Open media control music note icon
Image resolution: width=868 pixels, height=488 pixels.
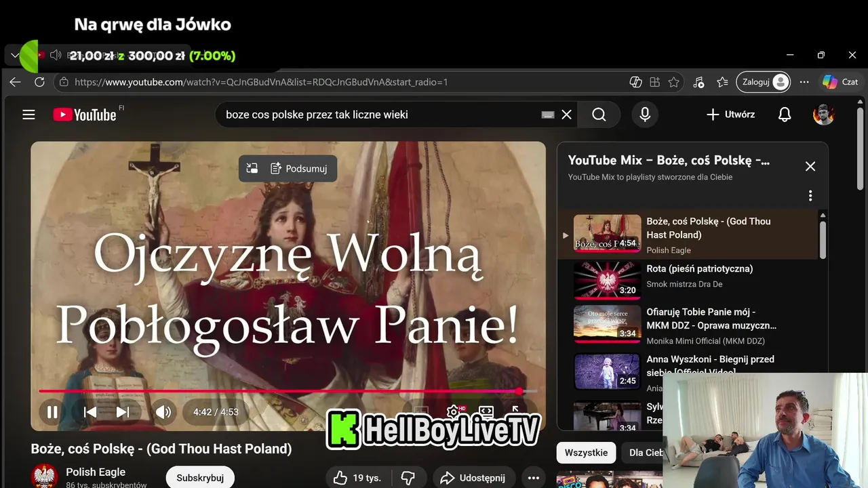click(698, 82)
